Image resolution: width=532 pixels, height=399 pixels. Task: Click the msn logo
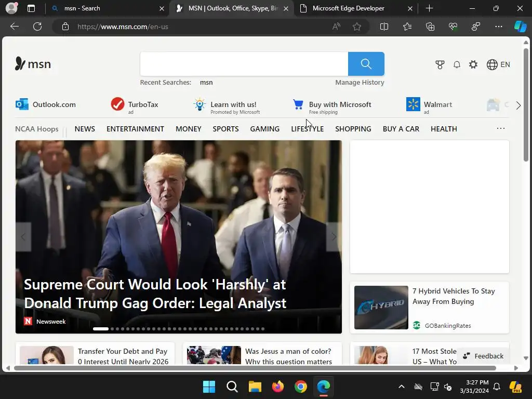click(x=33, y=64)
